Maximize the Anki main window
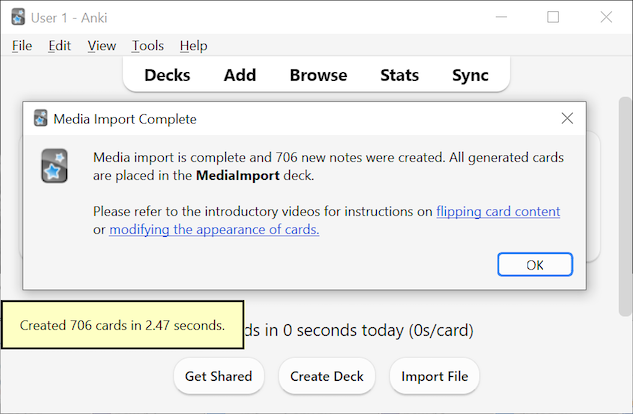The width and height of the screenshot is (633, 414). click(553, 17)
